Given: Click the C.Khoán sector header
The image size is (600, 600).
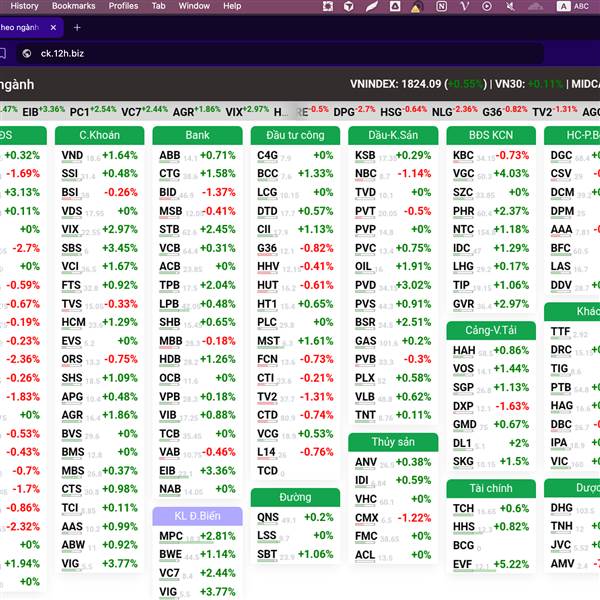Looking at the screenshot, I should click(x=99, y=135).
